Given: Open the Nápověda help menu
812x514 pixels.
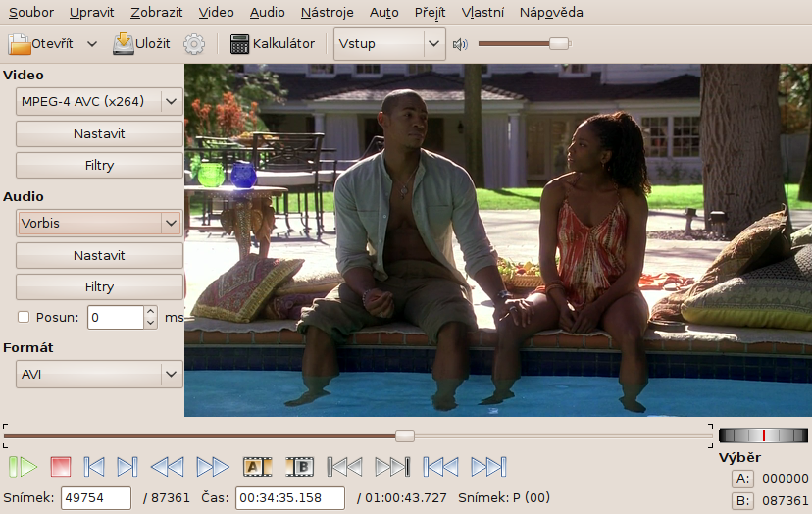Looking at the screenshot, I should [x=551, y=12].
